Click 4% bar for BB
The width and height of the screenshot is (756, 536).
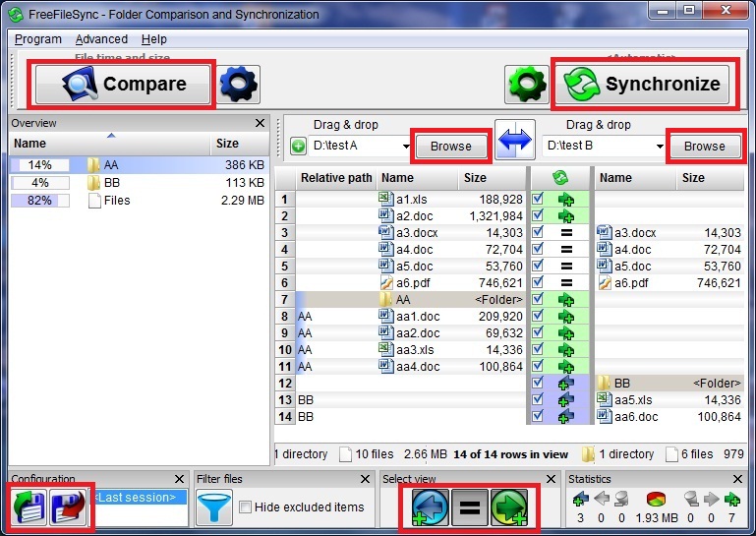40,183
